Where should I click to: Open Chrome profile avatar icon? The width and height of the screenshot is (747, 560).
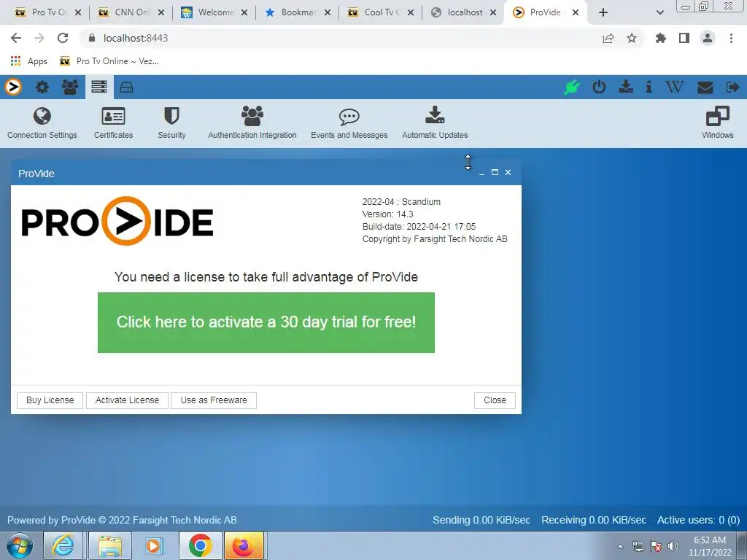(x=708, y=38)
